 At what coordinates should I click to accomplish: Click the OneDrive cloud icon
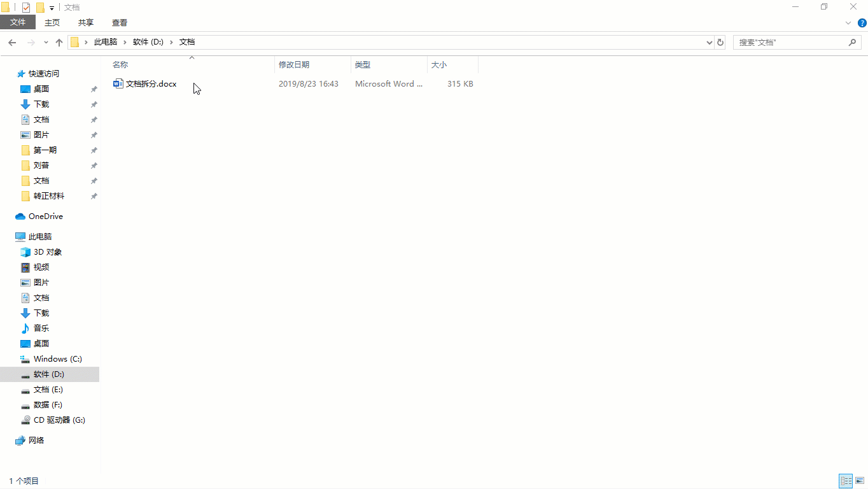click(20, 216)
